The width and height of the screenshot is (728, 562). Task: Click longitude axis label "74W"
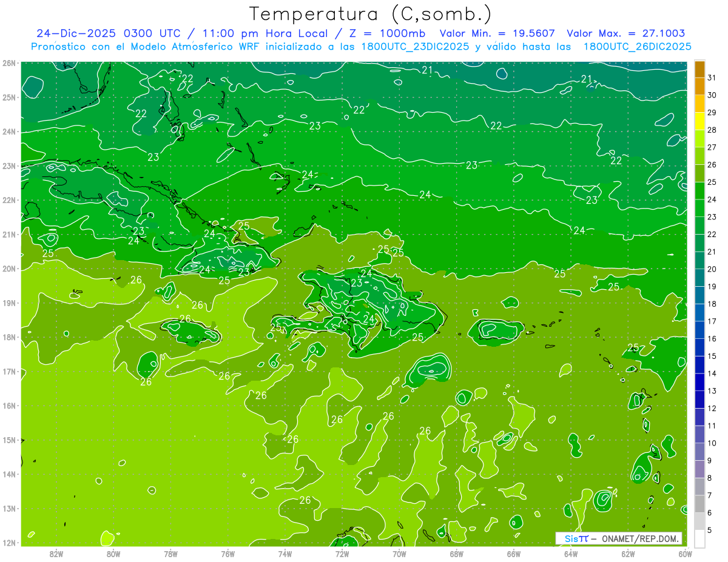point(285,553)
